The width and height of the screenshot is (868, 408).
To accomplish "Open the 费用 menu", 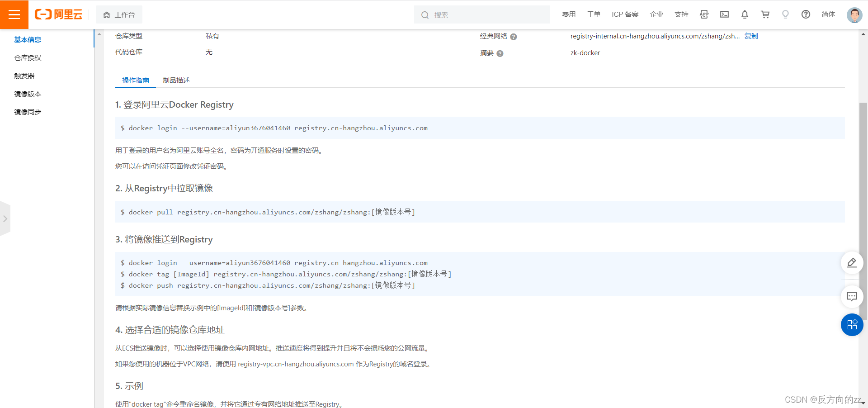I will (x=569, y=14).
